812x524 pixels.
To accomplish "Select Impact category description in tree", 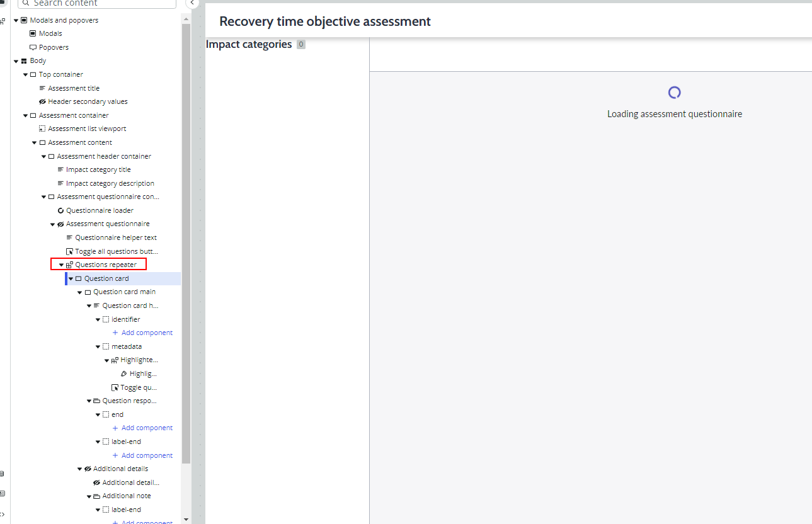I will [110, 183].
